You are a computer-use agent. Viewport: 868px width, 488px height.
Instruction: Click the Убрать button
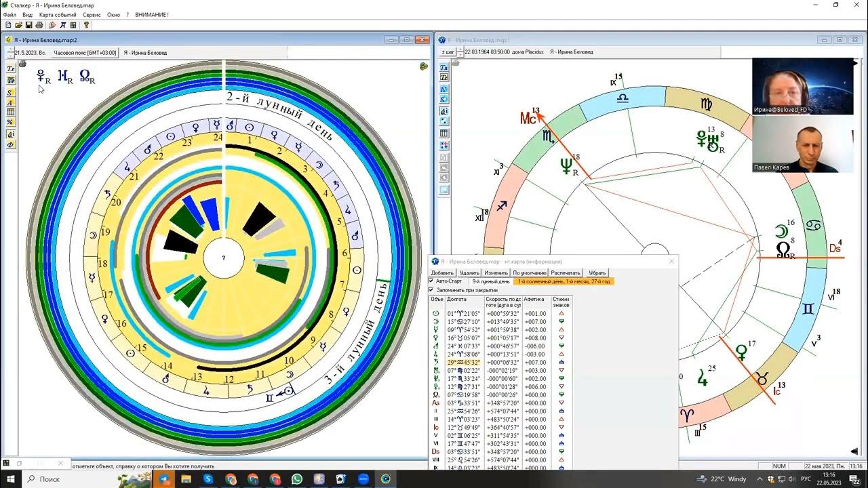point(597,272)
